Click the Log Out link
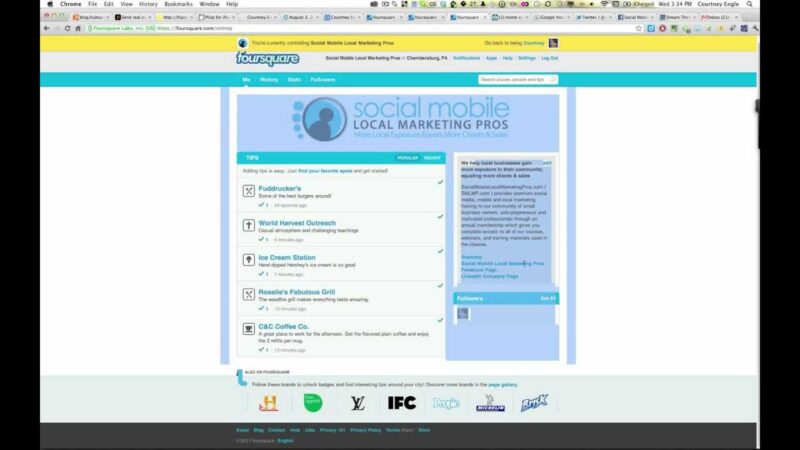The width and height of the screenshot is (800, 450). [549, 58]
